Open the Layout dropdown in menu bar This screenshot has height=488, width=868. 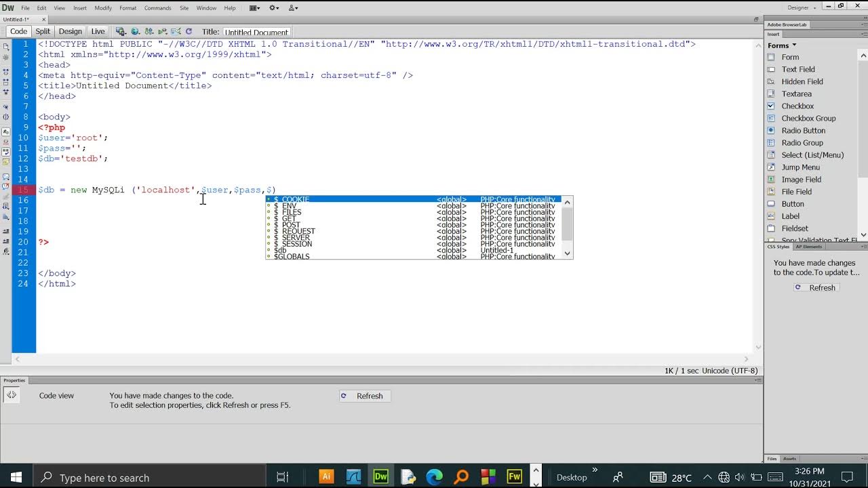coord(255,8)
